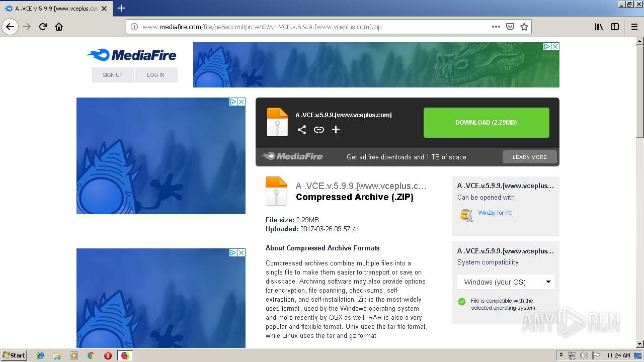Click 'Can be opened with' text

[486, 197]
